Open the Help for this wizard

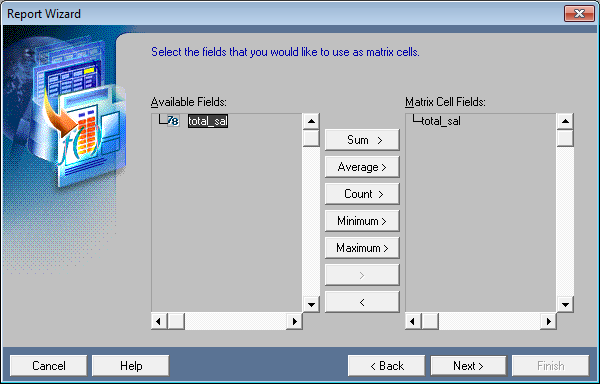tap(131, 366)
